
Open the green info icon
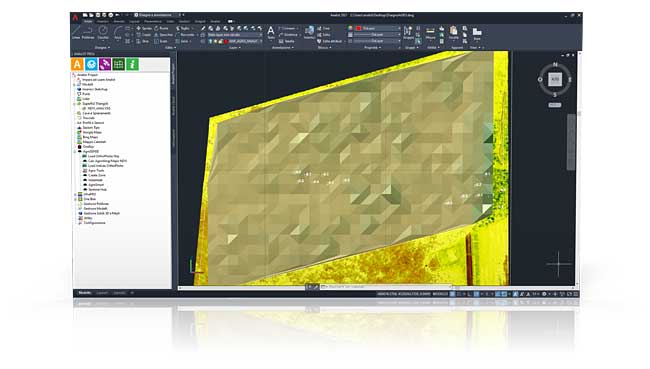pos(132,64)
